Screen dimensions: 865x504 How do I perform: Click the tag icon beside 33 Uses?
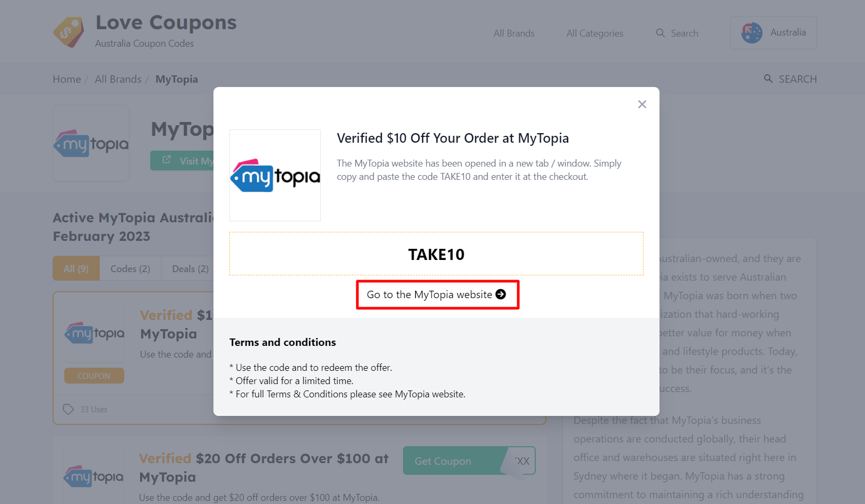pyautogui.click(x=68, y=409)
